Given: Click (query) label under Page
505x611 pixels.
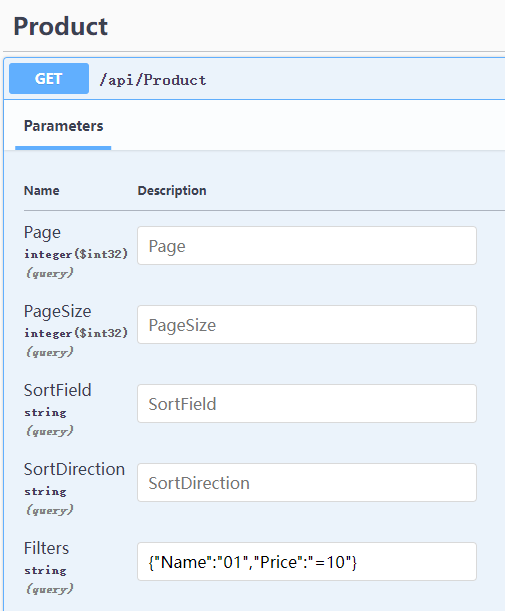Looking at the screenshot, I should tap(49, 273).
